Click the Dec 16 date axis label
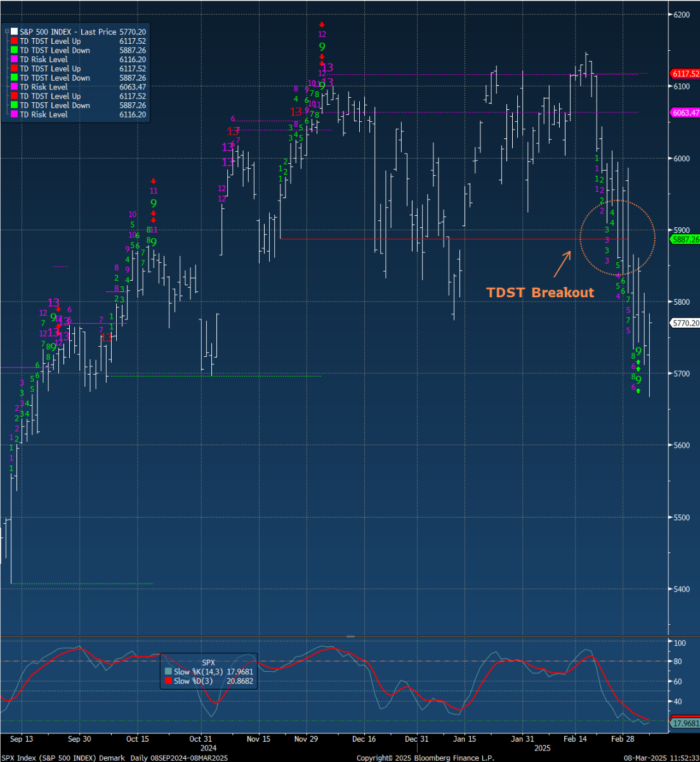Screen dimensions: 700x762 (x=364, y=739)
